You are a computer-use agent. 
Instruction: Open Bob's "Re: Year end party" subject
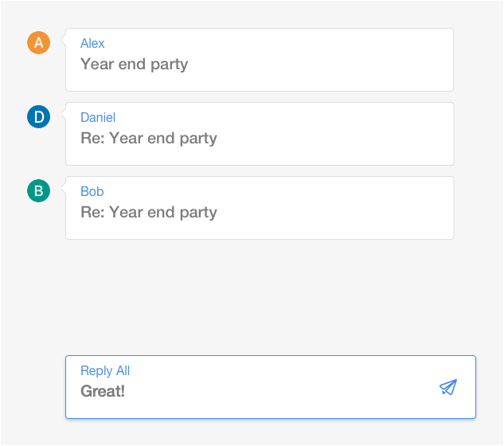point(149,213)
